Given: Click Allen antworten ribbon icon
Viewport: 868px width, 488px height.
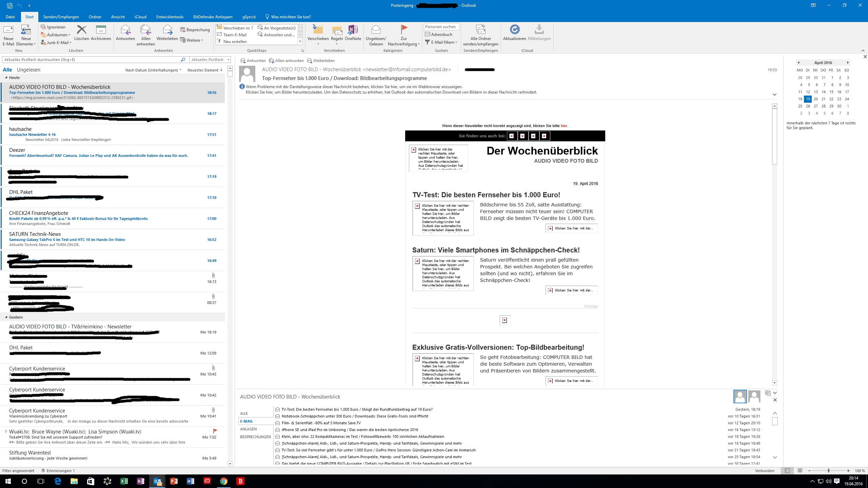Looking at the screenshot, I should point(145,30).
